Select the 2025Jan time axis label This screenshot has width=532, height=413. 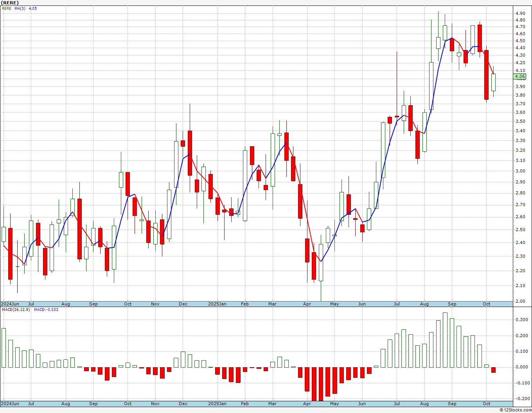(x=217, y=304)
